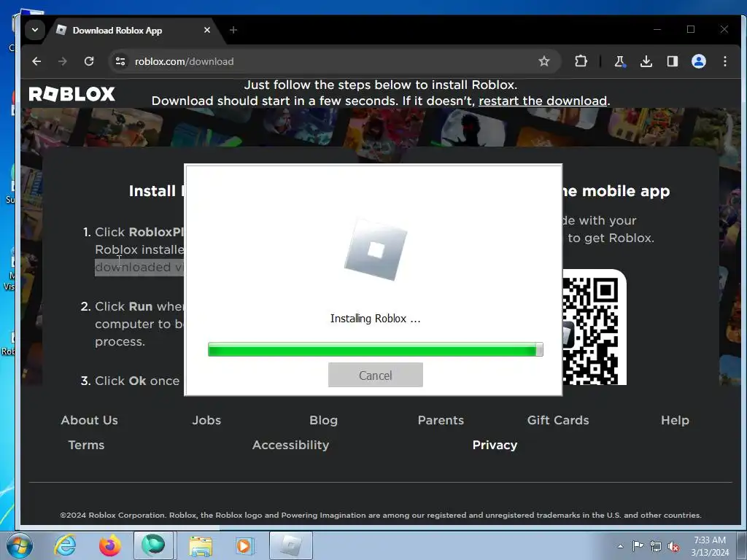Click restart the download link
Screen dimensions: 747x560
pos(543,101)
